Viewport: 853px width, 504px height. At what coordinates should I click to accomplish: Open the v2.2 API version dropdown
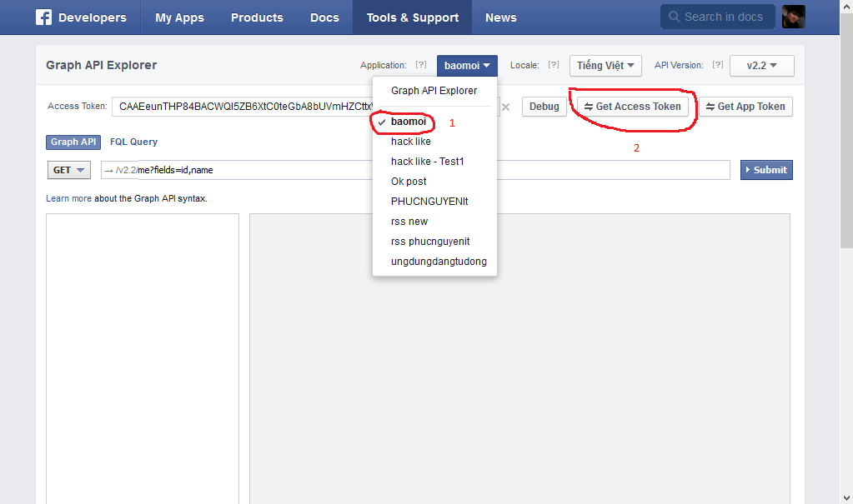pyautogui.click(x=761, y=66)
